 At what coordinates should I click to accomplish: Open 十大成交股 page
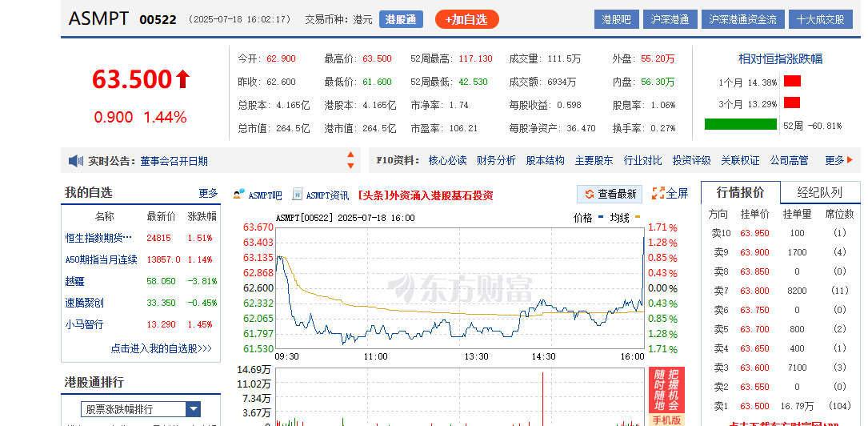pyautogui.click(x=820, y=19)
